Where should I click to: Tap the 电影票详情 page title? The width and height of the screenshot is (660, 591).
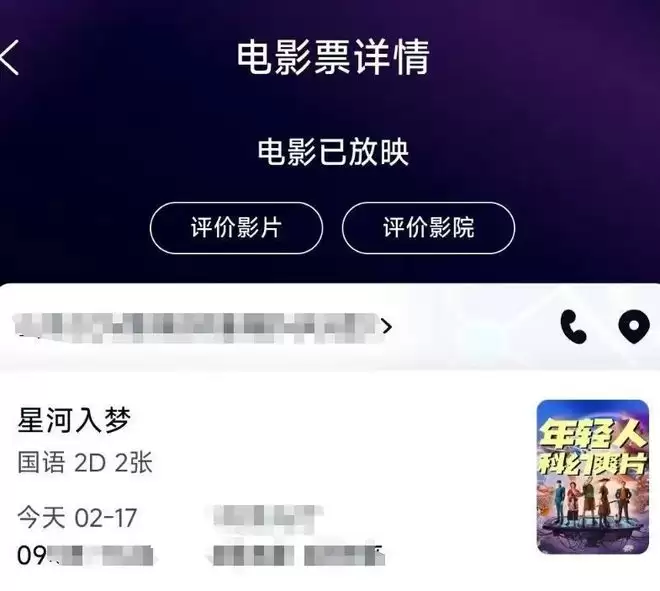(333, 57)
